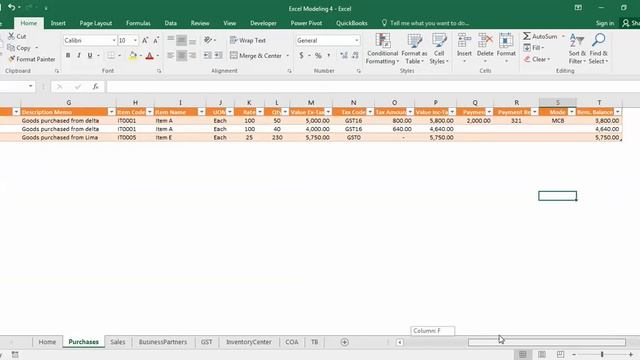Toggle align right
Image resolution: width=640 pixels, height=360 pixels.
click(192, 55)
